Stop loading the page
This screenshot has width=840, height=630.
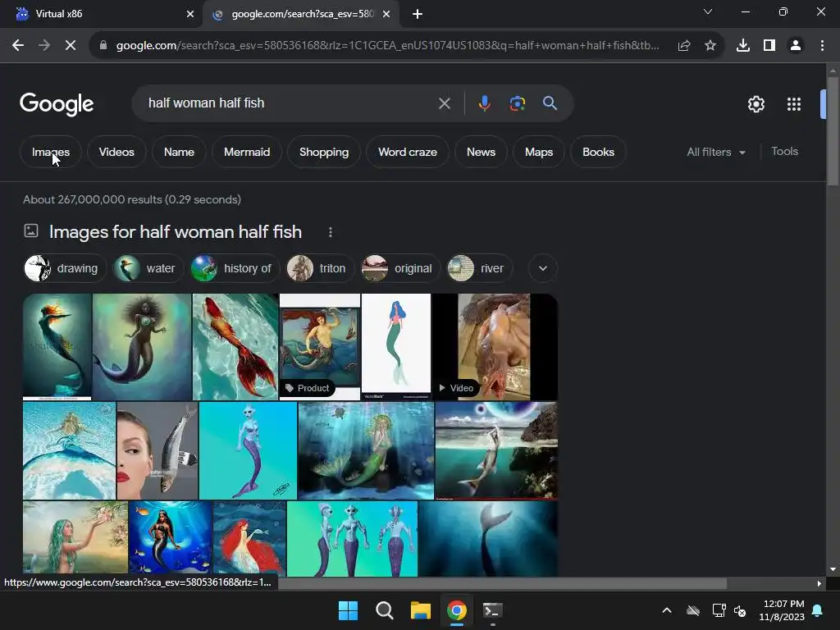[71, 46]
